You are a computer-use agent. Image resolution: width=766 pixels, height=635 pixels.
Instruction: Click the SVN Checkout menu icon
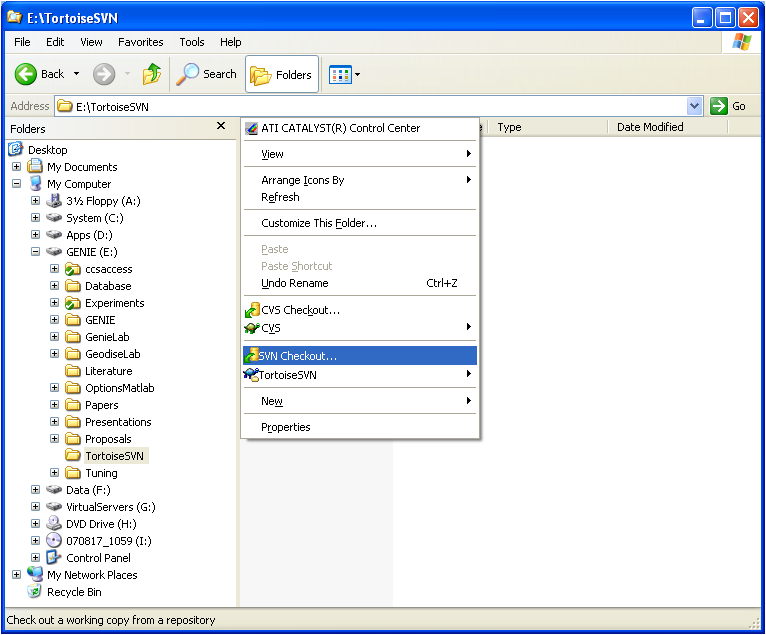[x=252, y=356]
